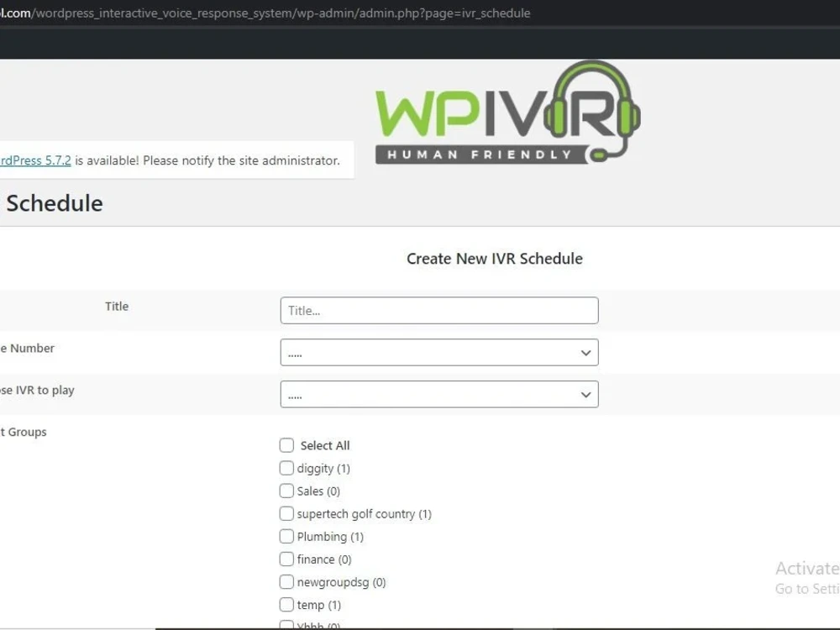840x630 pixels.
Task: Click the Select All label text
Action: (x=324, y=446)
